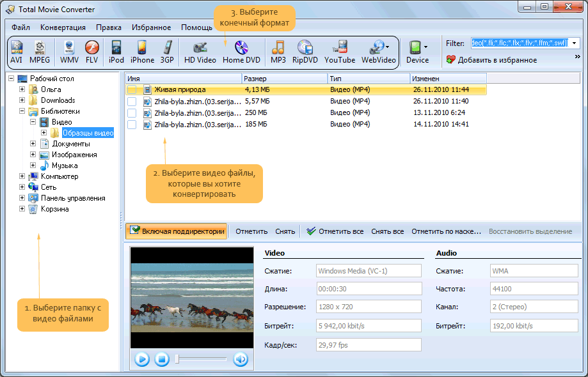Collapse the Видео library node
The height and width of the screenshot is (377, 588).
point(33,122)
